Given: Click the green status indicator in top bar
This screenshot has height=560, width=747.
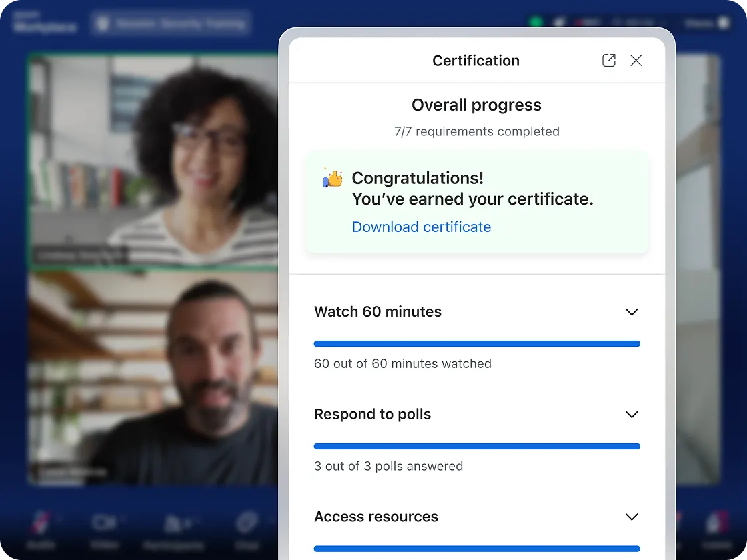Looking at the screenshot, I should [536, 22].
